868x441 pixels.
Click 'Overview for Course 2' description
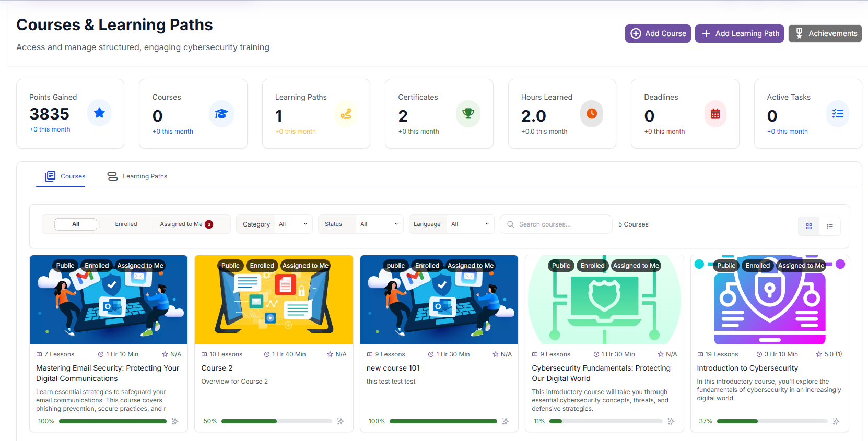pyautogui.click(x=234, y=382)
